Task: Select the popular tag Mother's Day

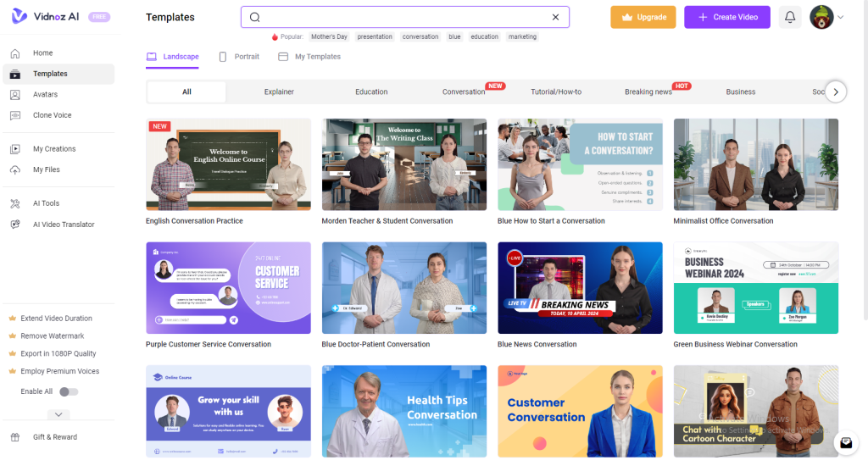Action: [x=329, y=37]
